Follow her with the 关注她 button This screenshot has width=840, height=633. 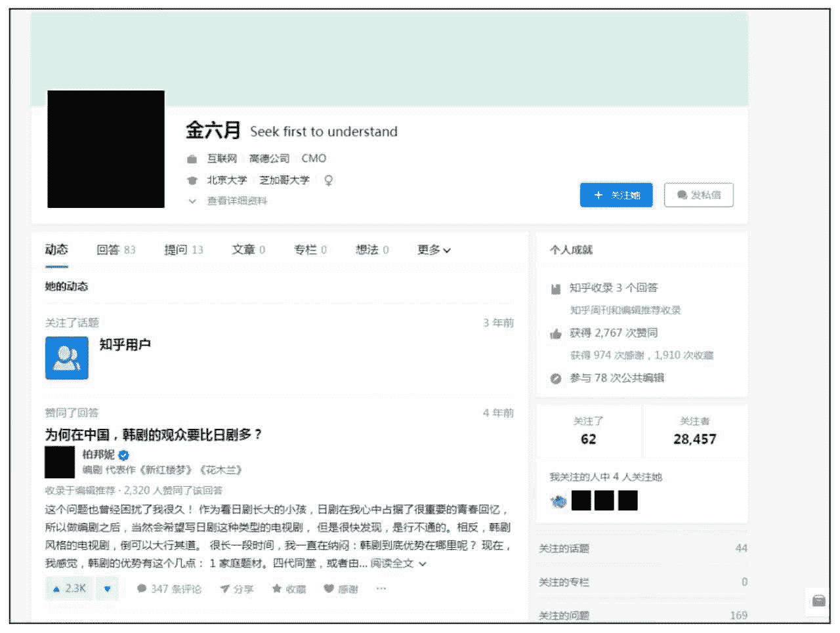click(616, 195)
